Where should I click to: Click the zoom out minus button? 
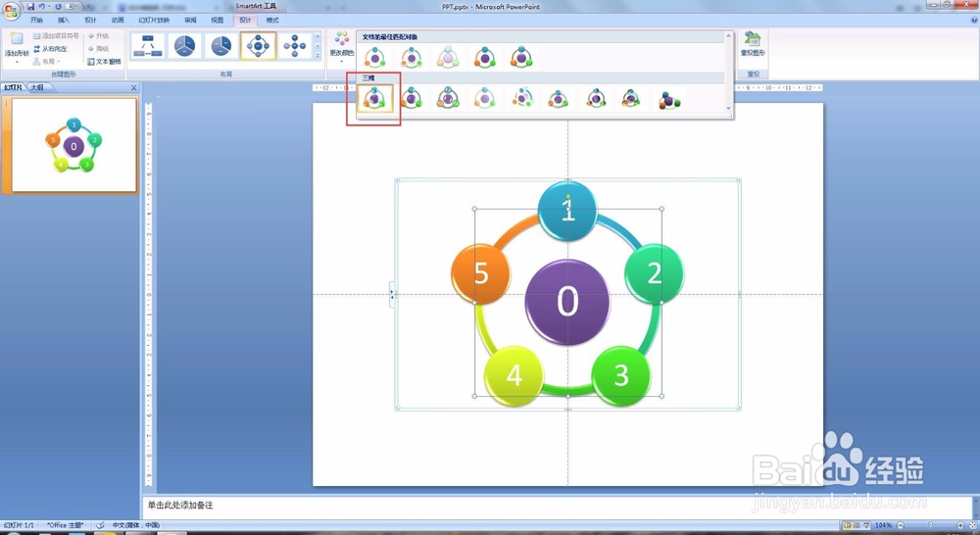pyautogui.click(x=901, y=525)
